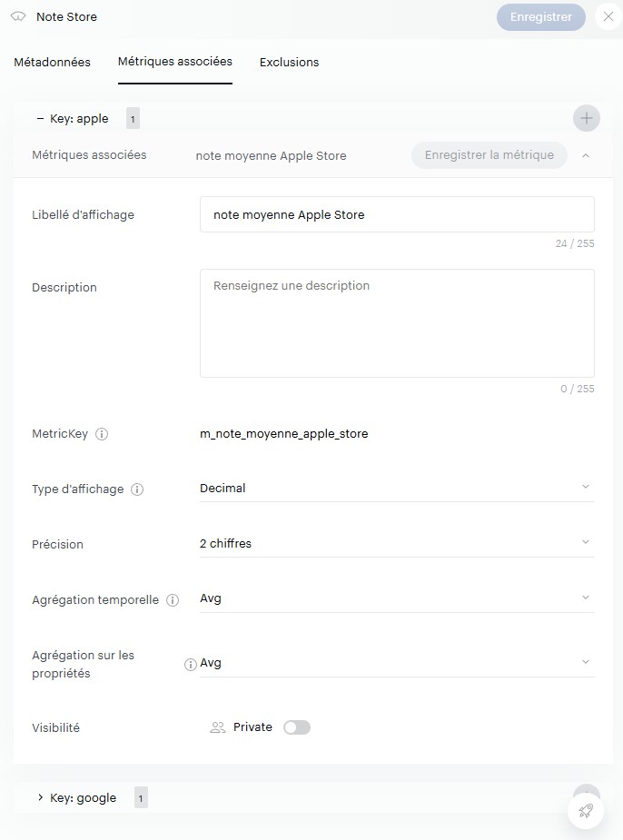Collapse the note moyenne Apple Store metric

(x=586, y=155)
